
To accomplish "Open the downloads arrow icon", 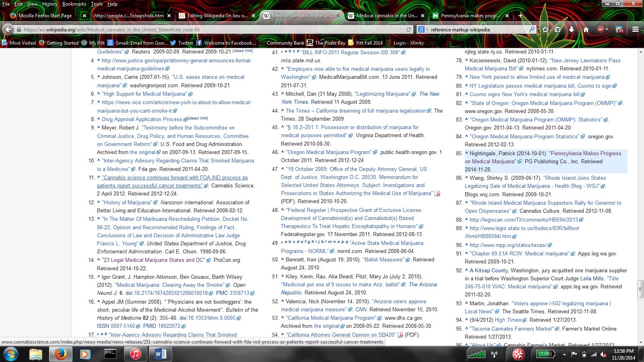I will coord(572,29).
